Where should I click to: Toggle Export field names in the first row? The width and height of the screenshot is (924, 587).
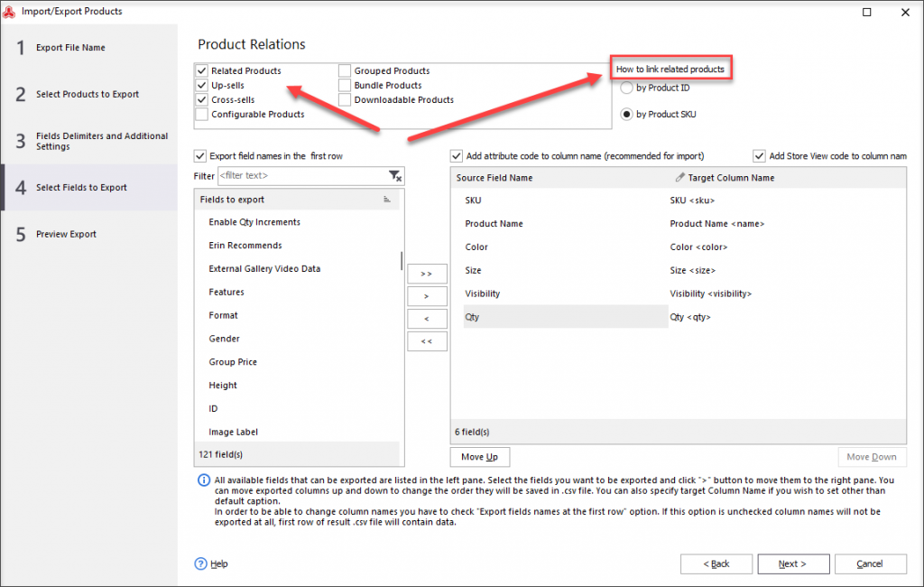click(x=200, y=156)
